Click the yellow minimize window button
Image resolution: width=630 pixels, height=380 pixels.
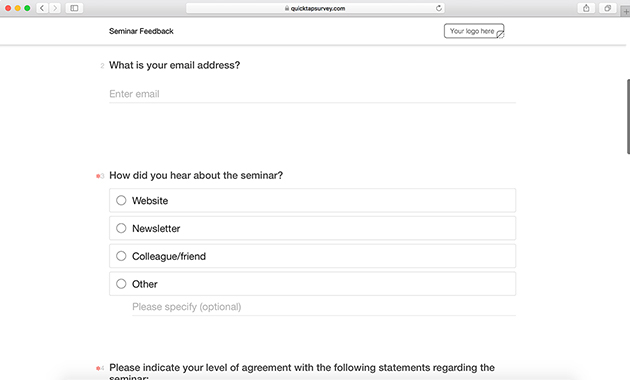18,8
